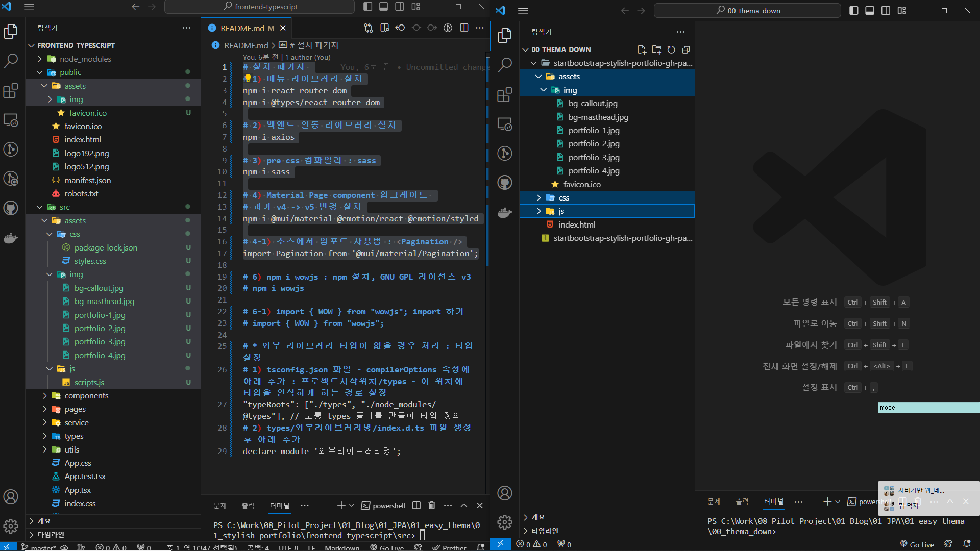Open Extensions view in left window activity bar
The width and height of the screenshot is (980, 551).
click(11, 91)
